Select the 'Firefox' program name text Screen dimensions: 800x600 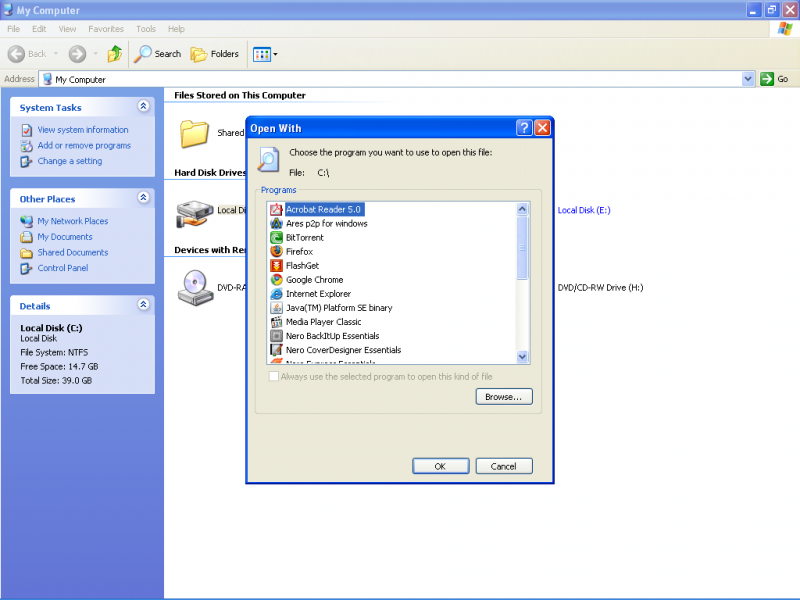[299, 252]
